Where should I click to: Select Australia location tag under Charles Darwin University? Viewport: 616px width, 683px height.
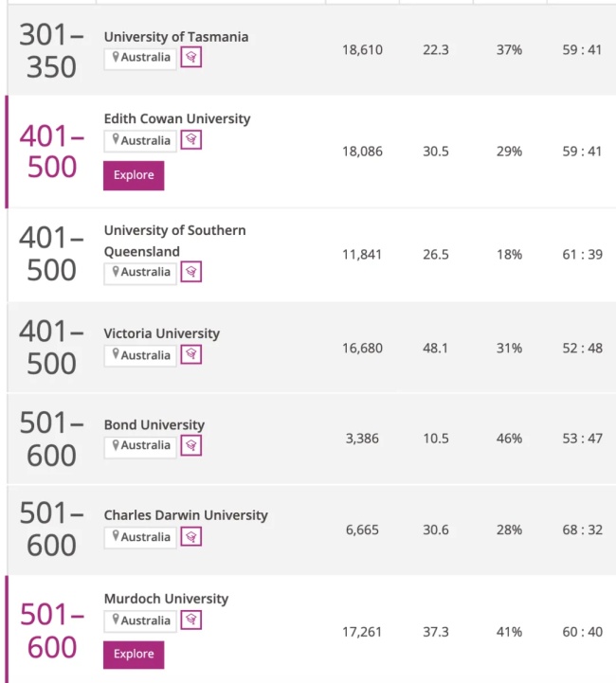[140, 538]
